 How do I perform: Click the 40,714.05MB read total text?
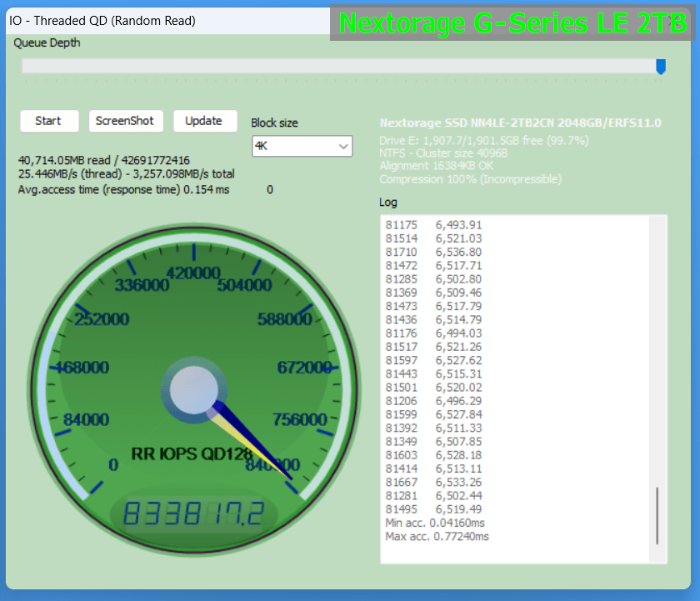(103, 160)
